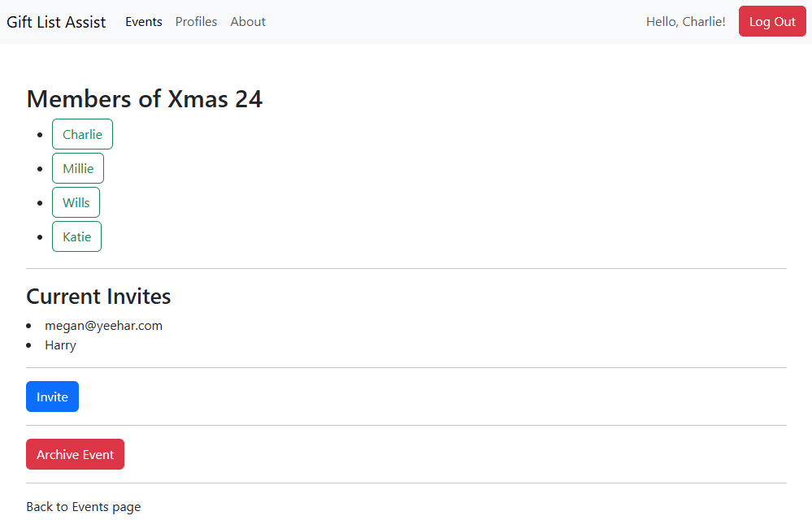Click the Gift List Assist brand link
Screen dimensions: 812x520
point(56,22)
